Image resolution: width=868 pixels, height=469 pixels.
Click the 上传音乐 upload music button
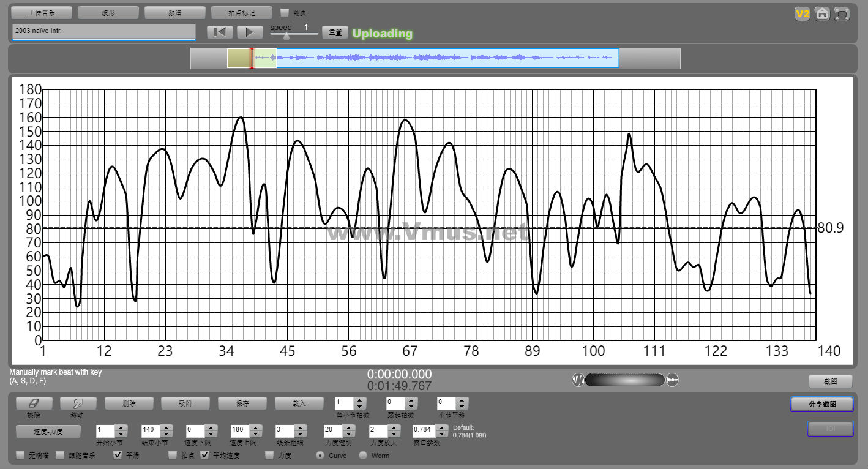(42, 12)
